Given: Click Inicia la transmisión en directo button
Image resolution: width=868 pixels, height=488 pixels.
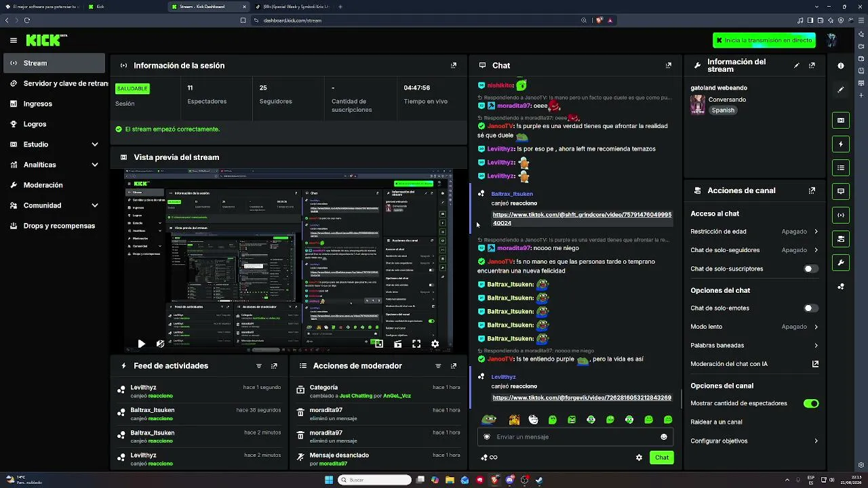Looking at the screenshot, I should point(764,41).
